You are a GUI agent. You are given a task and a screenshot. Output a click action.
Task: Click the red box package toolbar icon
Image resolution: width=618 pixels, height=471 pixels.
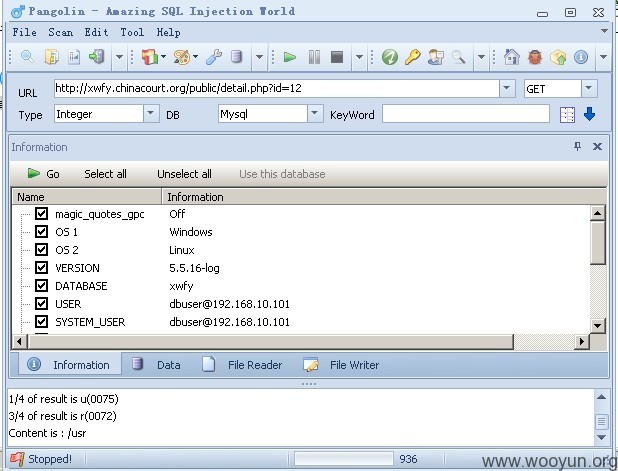pos(150,57)
